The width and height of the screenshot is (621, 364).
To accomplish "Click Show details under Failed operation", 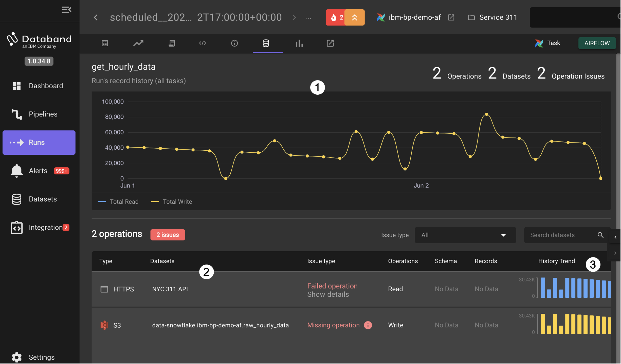I will (x=328, y=295).
